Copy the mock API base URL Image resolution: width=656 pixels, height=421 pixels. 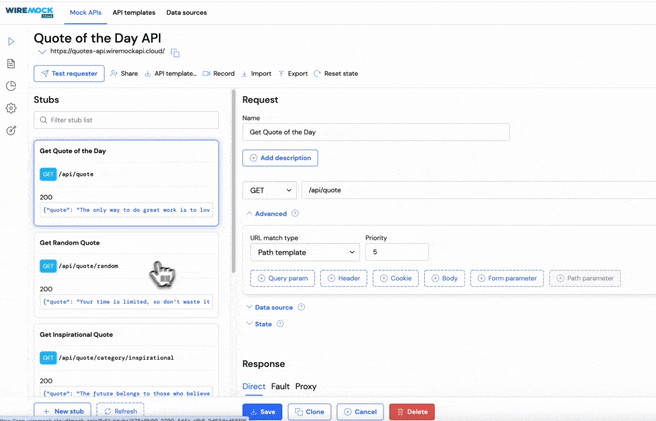[175, 53]
